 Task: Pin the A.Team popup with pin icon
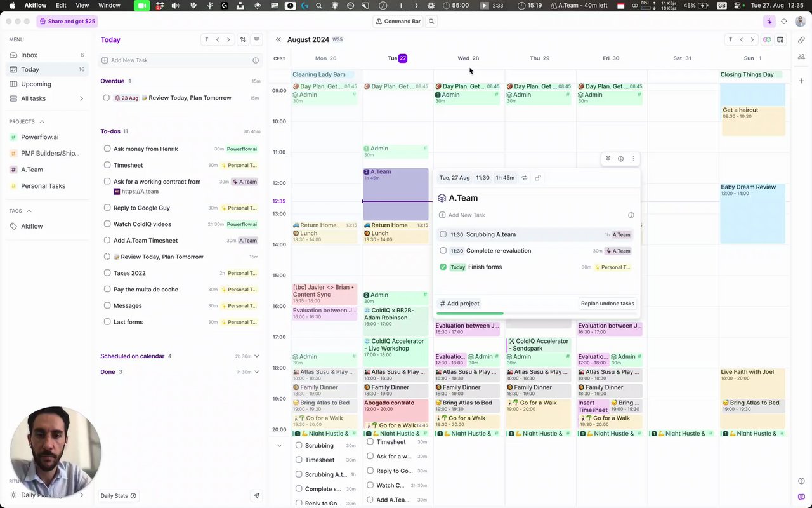click(x=608, y=159)
